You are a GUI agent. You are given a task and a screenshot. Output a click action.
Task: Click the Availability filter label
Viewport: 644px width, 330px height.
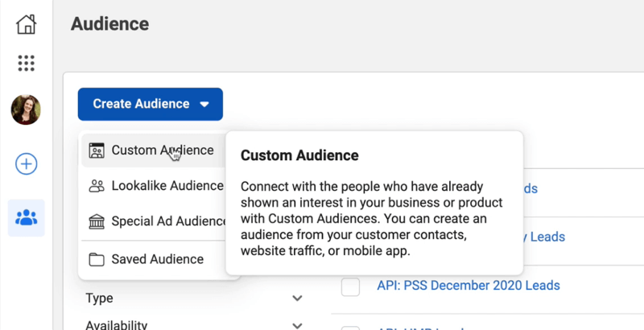[116, 325]
